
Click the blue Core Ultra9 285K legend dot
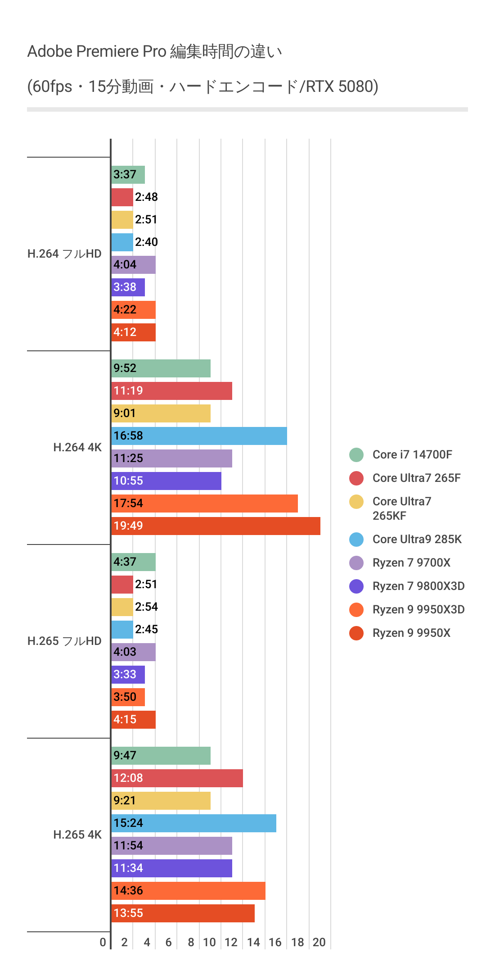point(356,539)
